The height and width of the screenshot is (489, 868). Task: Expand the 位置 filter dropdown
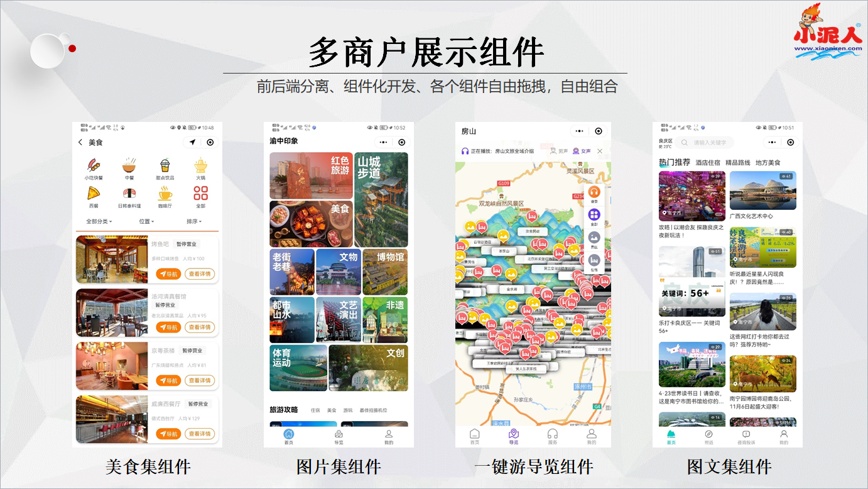[145, 221]
